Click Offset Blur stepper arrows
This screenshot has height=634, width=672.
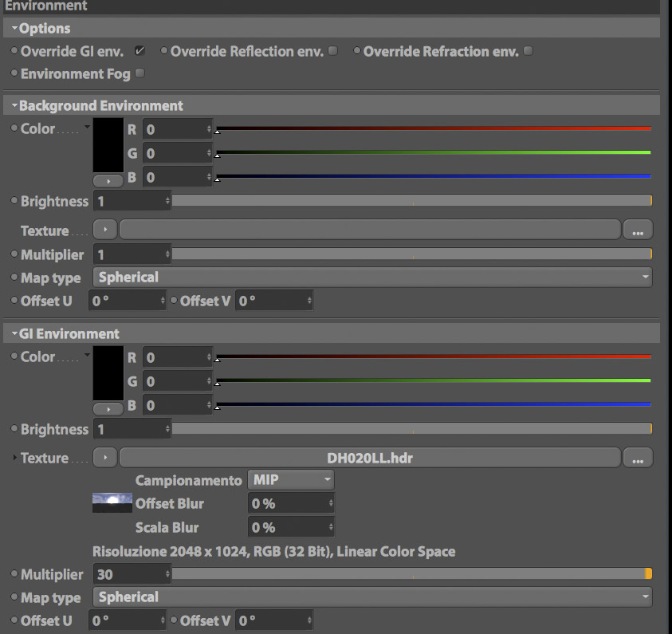coord(331,503)
